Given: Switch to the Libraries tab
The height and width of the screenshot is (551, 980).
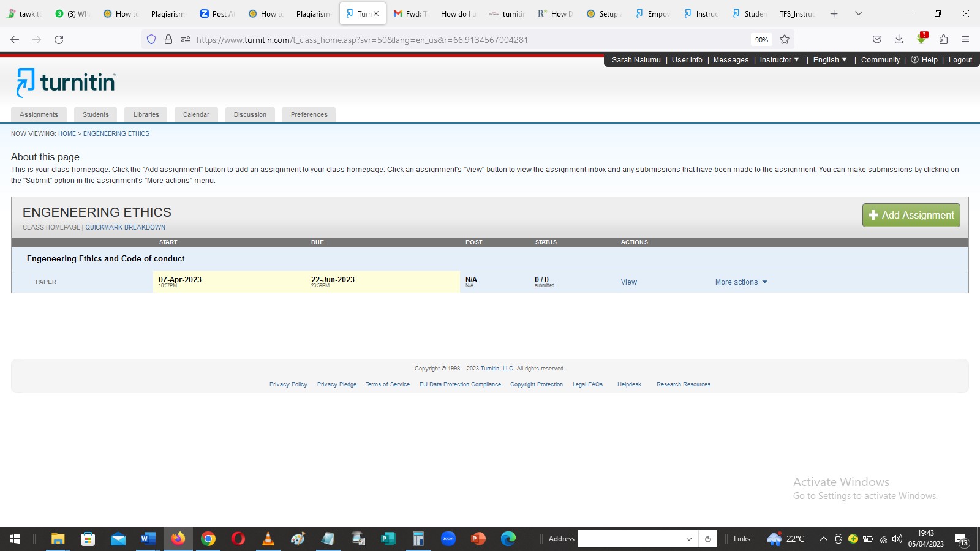Looking at the screenshot, I should point(146,114).
